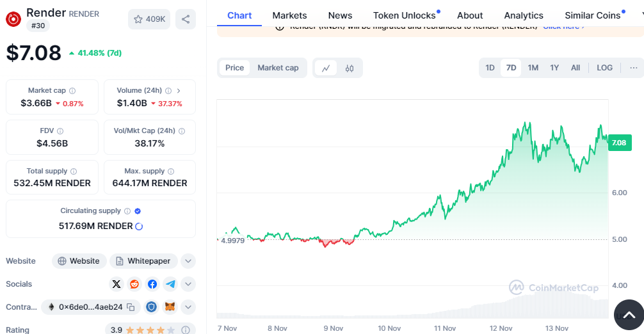This screenshot has width=644, height=334.
Task: Open the Whitepaper link
Action: coord(143,261)
